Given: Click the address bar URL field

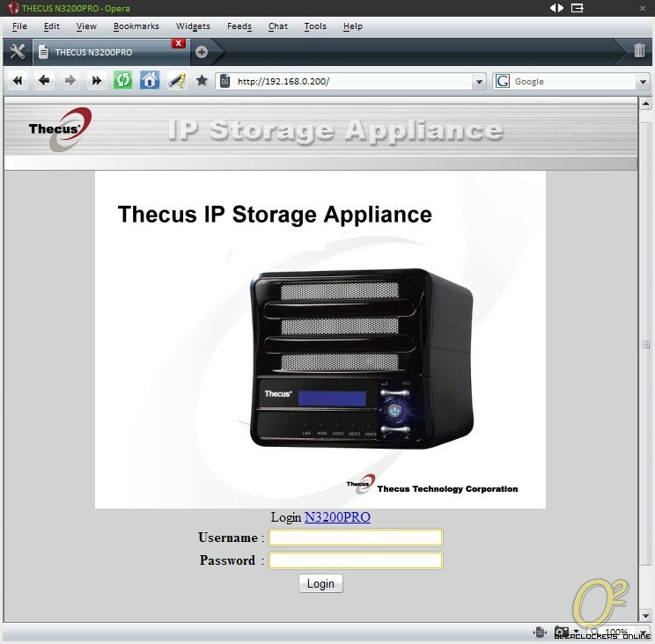Looking at the screenshot, I should click(353, 82).
